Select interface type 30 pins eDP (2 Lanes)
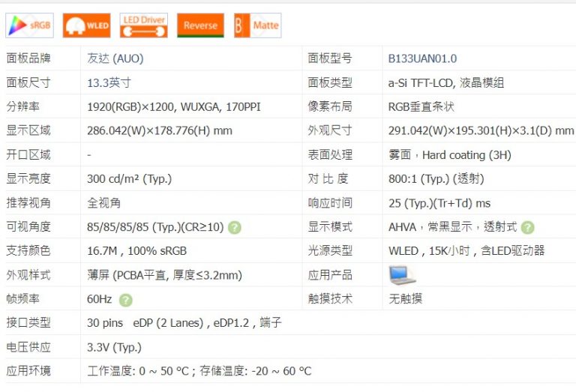The image size is (576, 392). (145, 323)
